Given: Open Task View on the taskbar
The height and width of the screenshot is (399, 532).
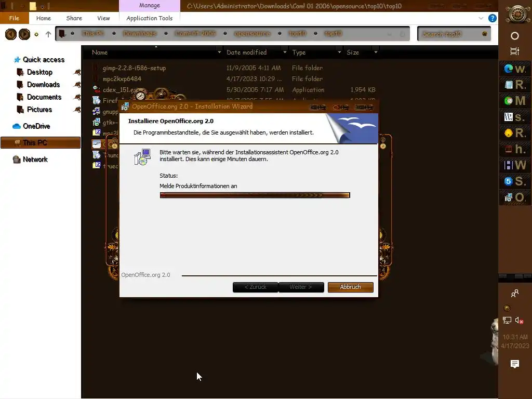Looking at the screenshot, I should [x=515, y=51].
